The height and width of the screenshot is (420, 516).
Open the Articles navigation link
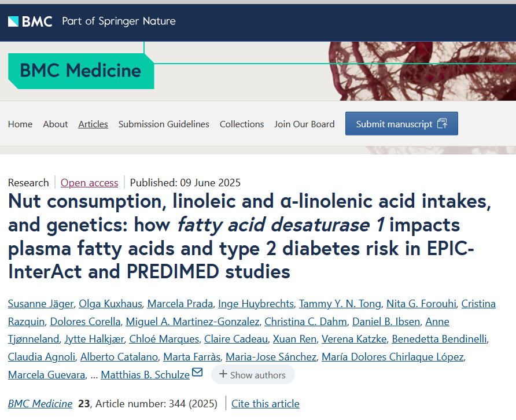(93, 124)
